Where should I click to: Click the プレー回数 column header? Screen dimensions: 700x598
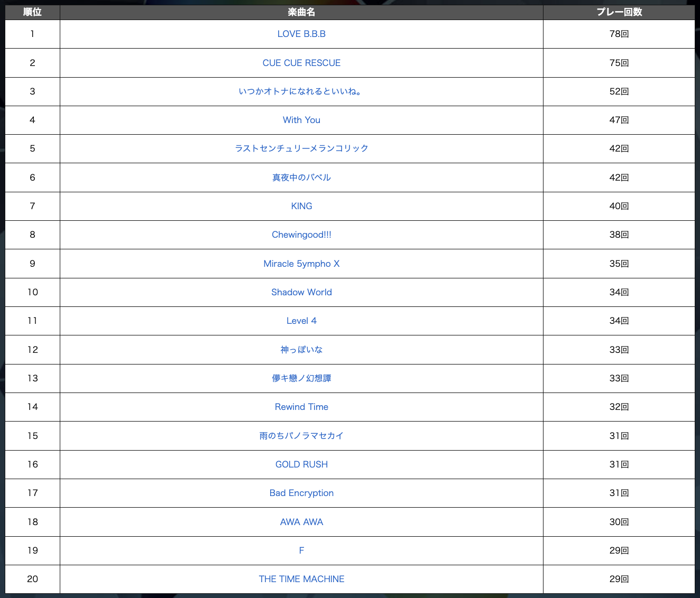[619, 12]
